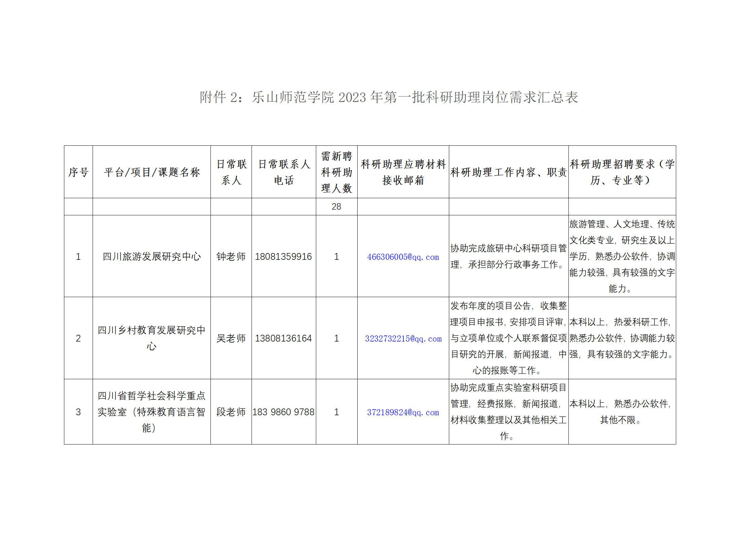Click cell 四川乡村教育发展研究中心
Viewport: 756px width, 534px height.
(x=152, y=338)
